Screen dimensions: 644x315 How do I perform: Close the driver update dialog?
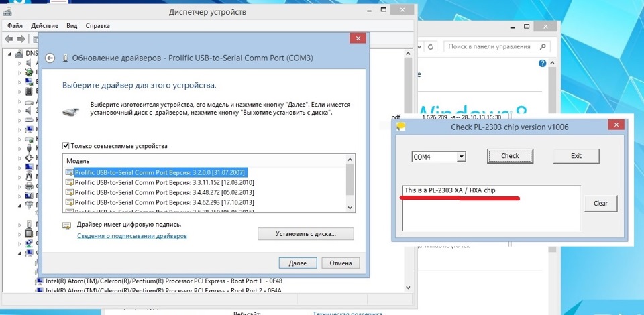pos(358,39)
